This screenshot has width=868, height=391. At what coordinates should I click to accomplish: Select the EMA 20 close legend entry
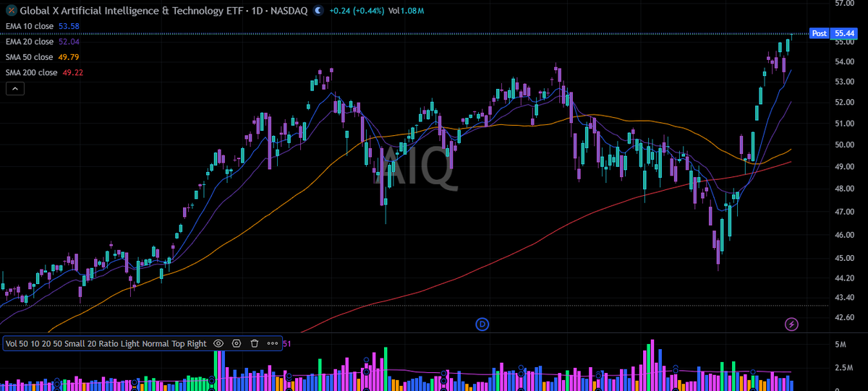pyautogui.click(x=29, y=42)
